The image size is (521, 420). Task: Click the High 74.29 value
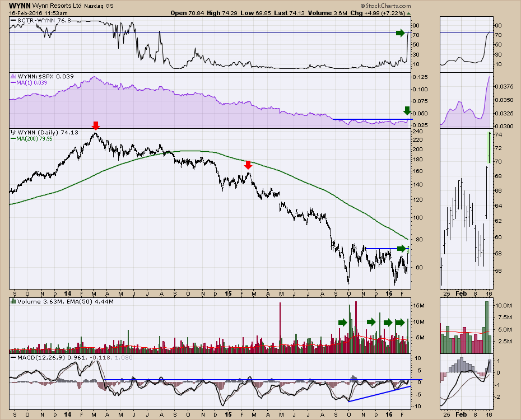(221, 13)
